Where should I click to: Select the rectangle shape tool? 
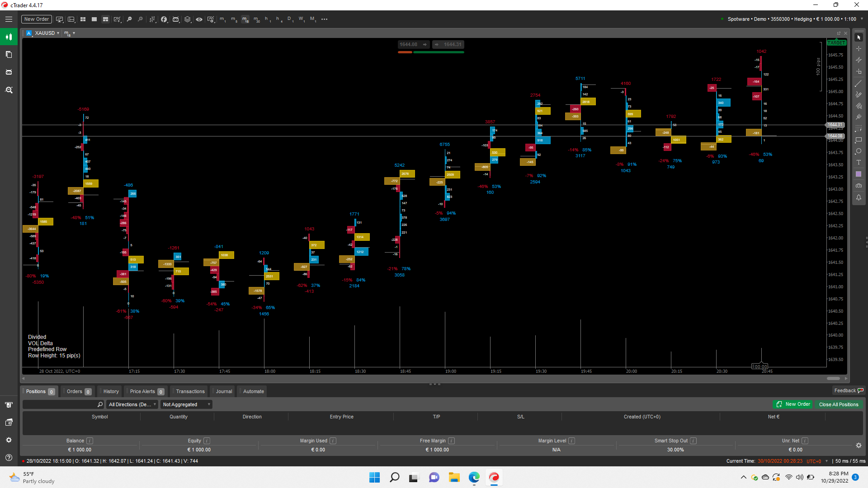pyautogui.click(x=858, y=140)
